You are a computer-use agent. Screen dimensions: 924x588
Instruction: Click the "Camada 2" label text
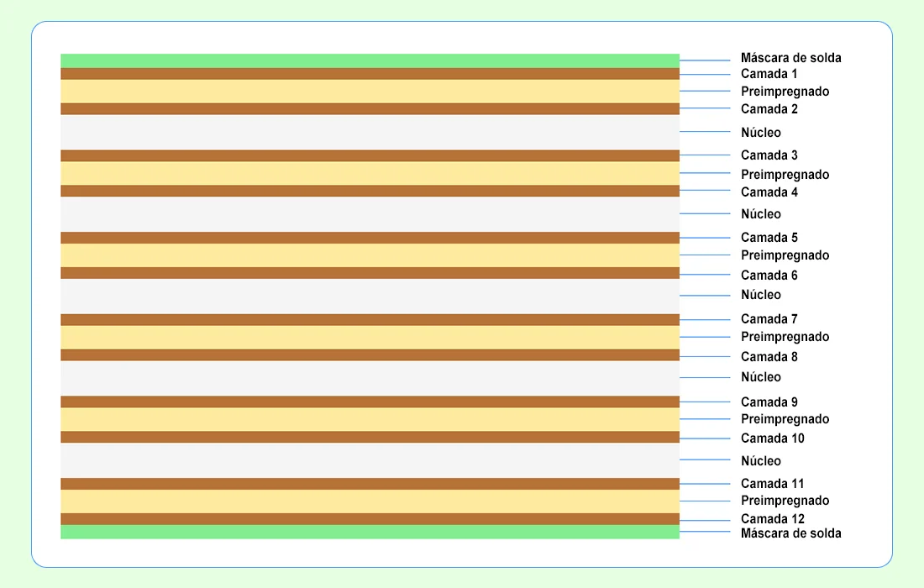(769, 109)
